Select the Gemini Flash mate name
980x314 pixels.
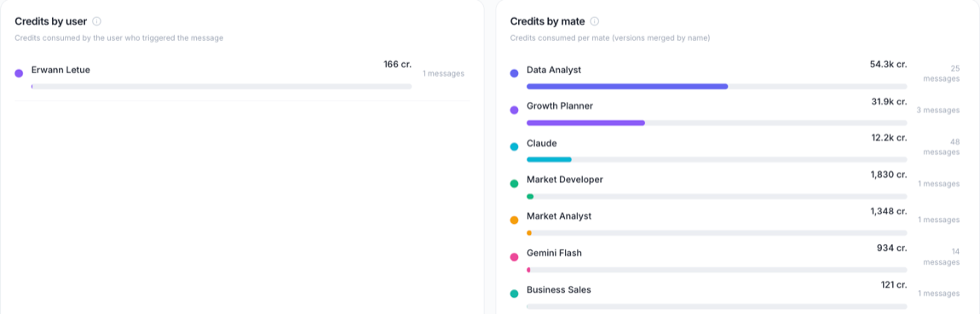(555, 253)
